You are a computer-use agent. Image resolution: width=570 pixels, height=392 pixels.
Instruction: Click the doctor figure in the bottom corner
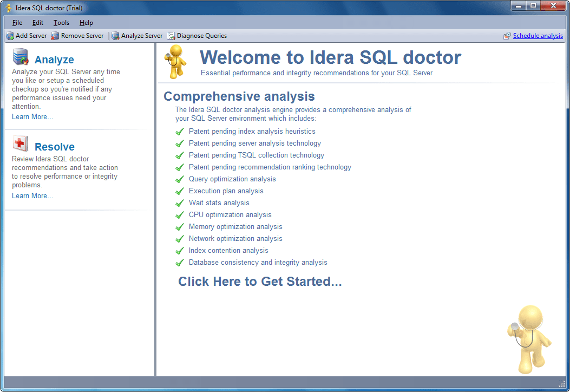[x=529, y=338]
